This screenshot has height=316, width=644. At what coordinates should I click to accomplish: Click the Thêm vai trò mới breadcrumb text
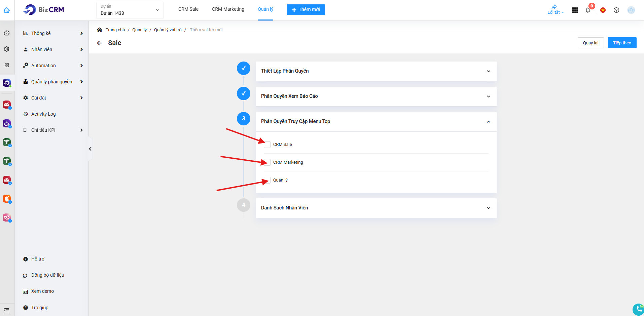tap(206, 30)
